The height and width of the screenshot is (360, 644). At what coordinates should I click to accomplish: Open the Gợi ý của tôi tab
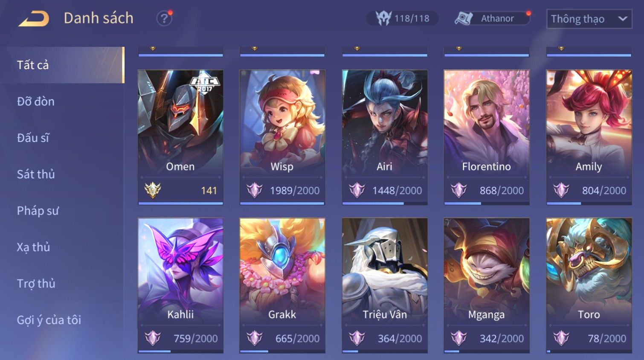tap(49, 320)
